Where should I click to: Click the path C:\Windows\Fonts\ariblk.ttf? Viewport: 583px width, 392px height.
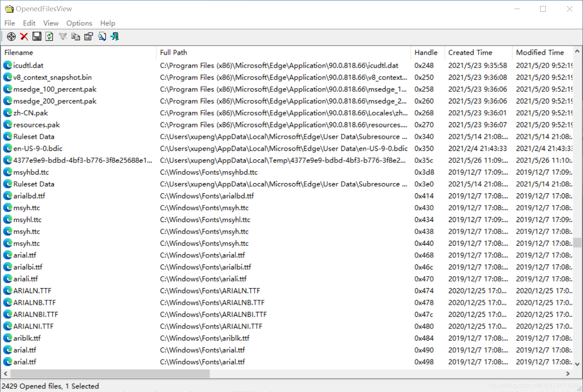205,338
